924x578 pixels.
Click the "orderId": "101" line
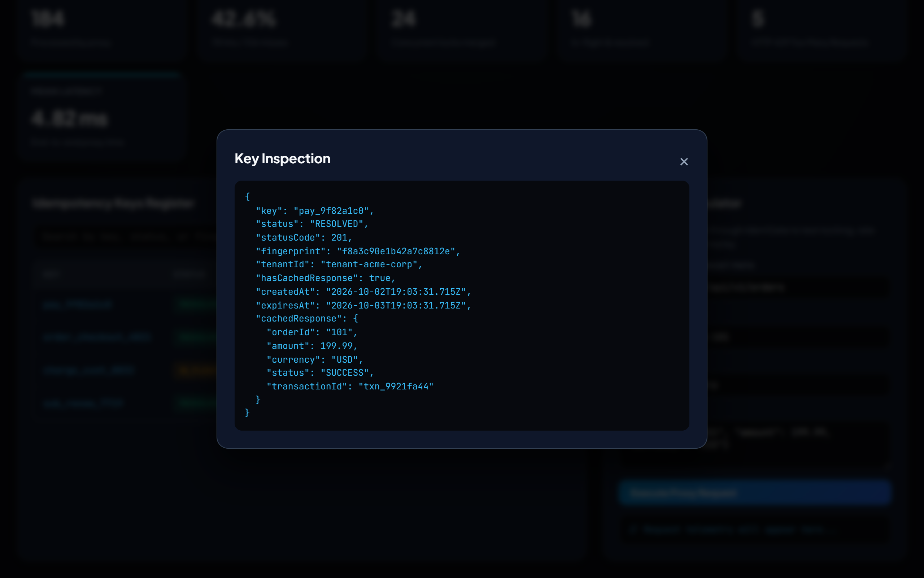(312, 332)
